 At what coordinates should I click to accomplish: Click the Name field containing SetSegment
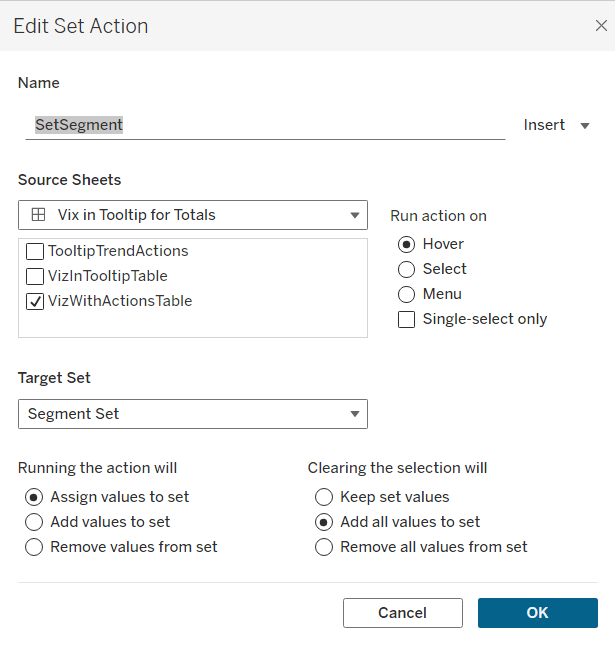click(x=265, y=125)
